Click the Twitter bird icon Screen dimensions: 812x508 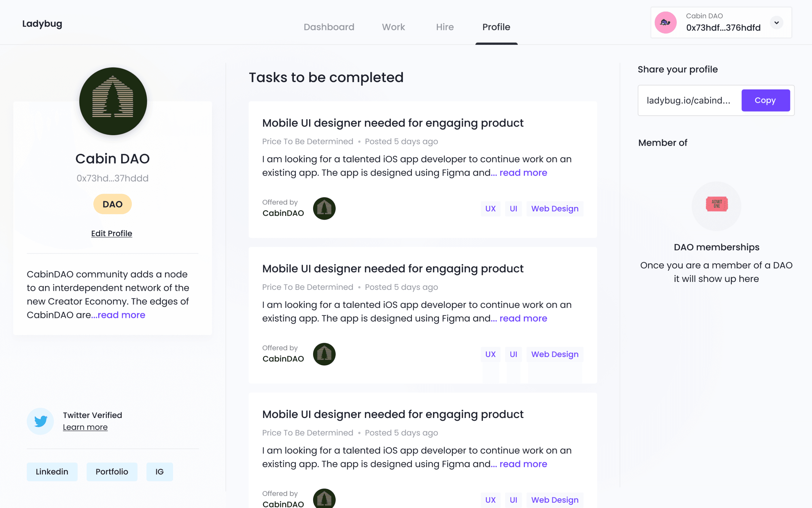click(40, 421)
